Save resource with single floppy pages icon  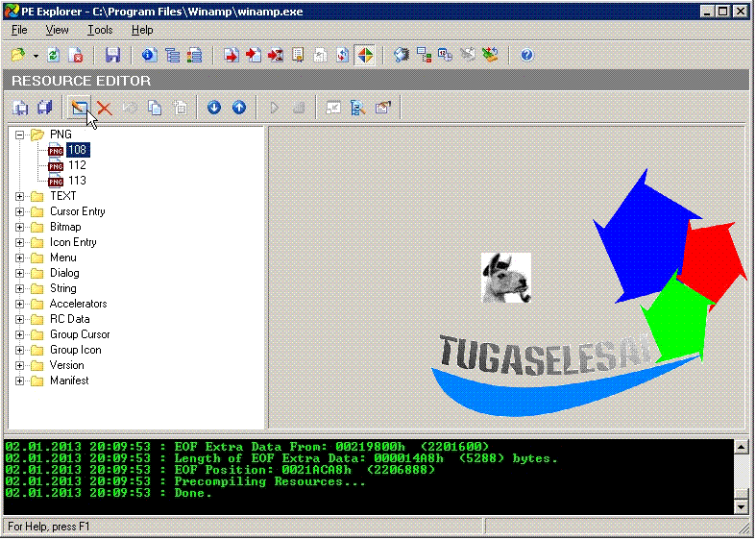[x=20, y=108]
